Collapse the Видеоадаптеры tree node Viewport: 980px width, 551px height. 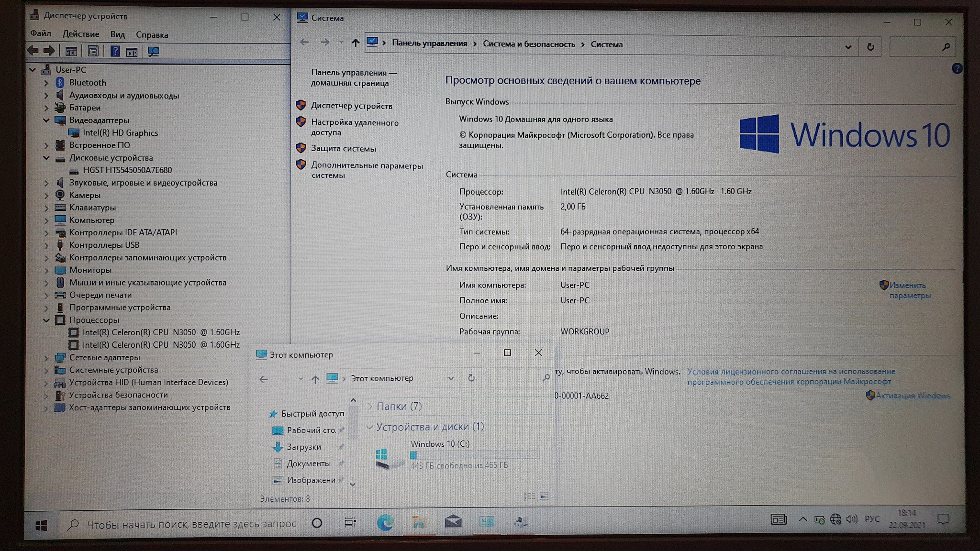tap(46, 121)
